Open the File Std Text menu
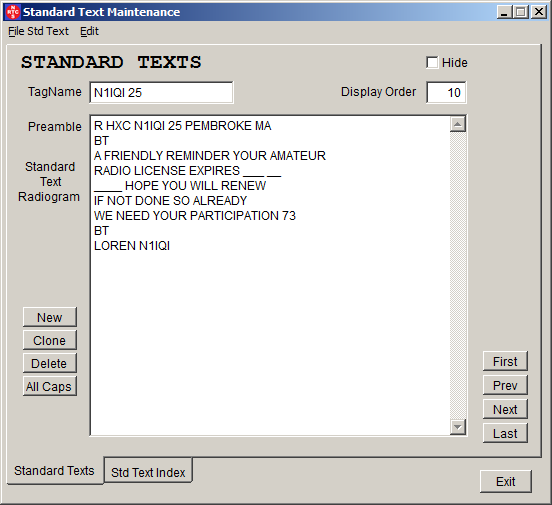The width and height of the screenshot is (552, 505). [38, 31]
